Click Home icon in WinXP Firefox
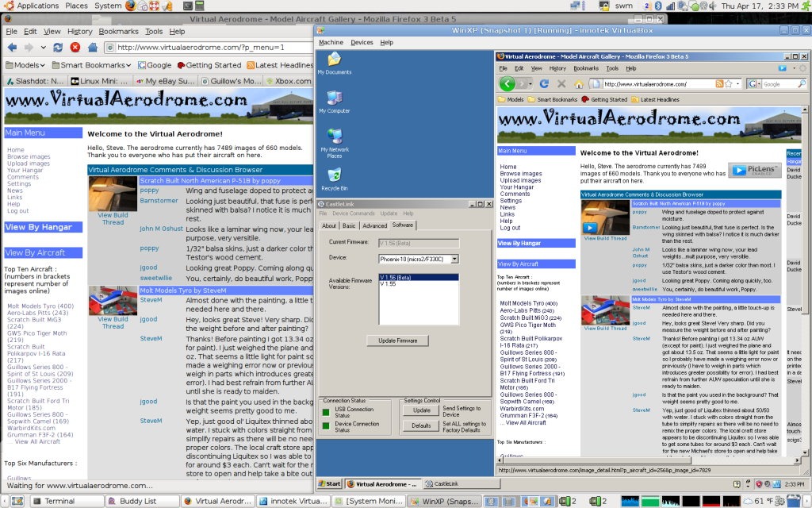812x508 pixels. coord(578,83)
